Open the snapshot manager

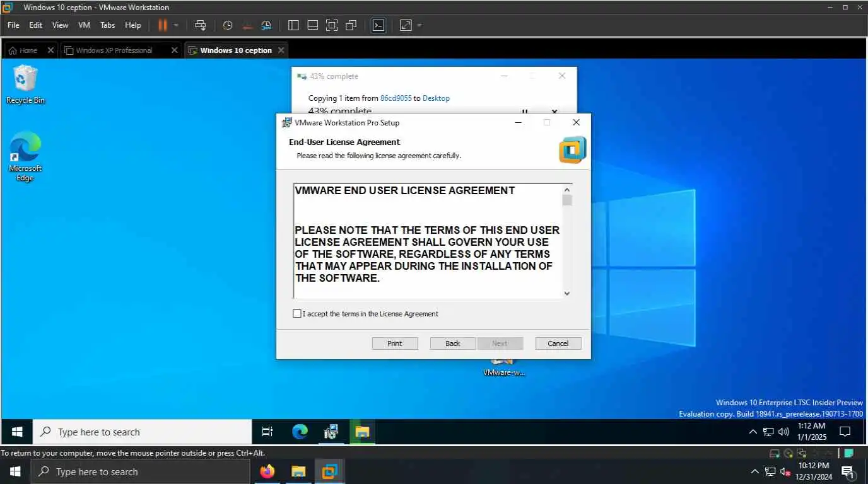[x=266, y=25]
